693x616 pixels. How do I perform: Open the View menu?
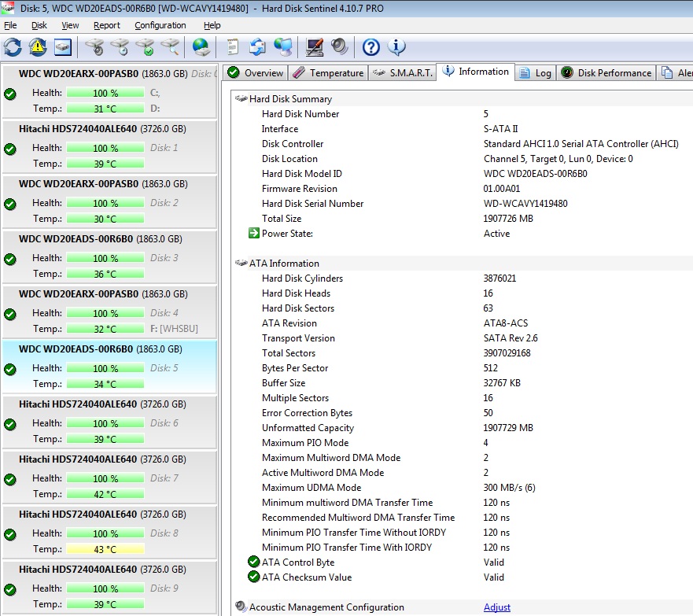(70, 25)
